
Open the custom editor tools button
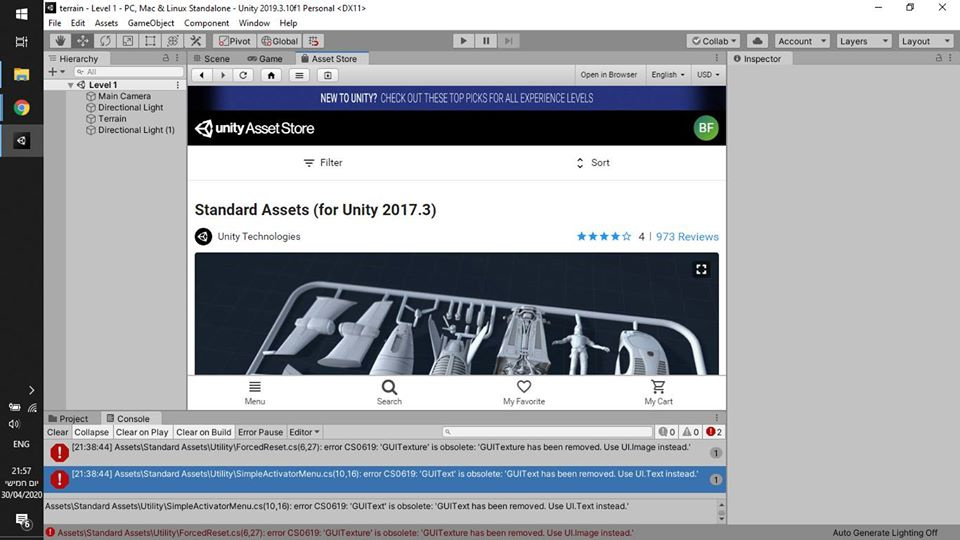pos(196,41)
